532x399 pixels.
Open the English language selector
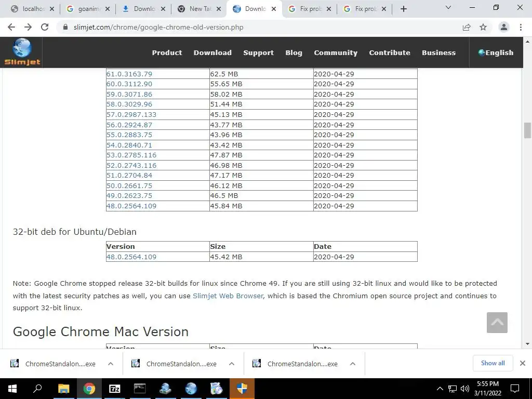tap(496, 52)
